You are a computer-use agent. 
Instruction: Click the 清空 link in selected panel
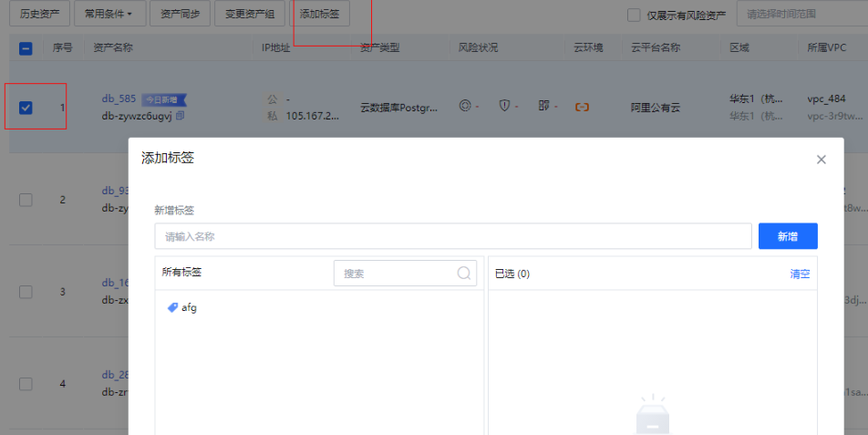coord(800,274)
